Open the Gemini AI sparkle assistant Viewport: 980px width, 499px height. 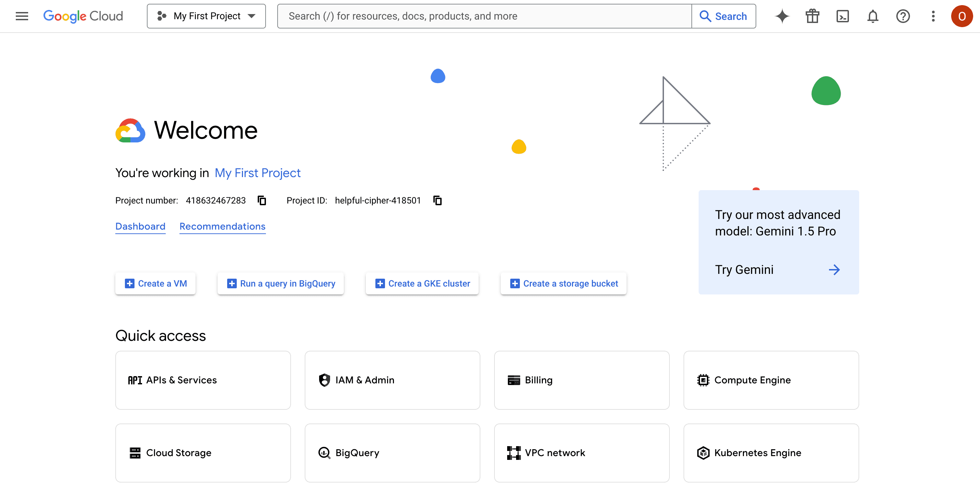click(x=782, y=16)
